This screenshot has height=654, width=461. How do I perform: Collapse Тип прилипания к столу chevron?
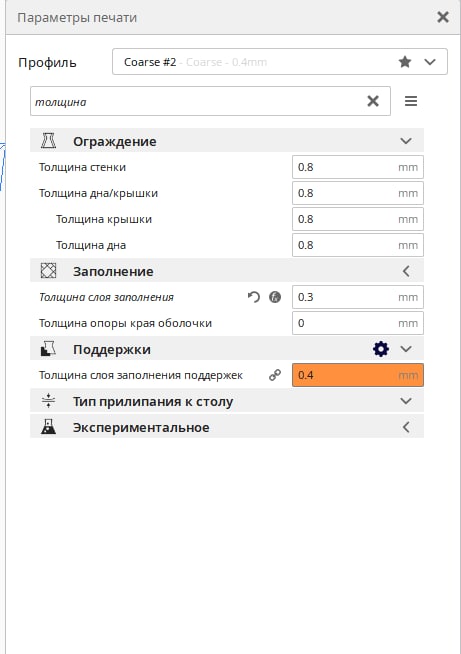[x=406, y=401]
